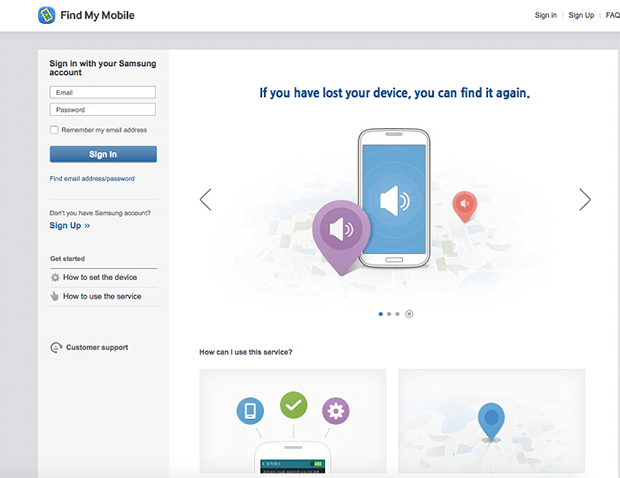Image resolution: width=620 pixels, height=478 pixels.
Task: Click the purple sound location pin
Action: point(341,237)
